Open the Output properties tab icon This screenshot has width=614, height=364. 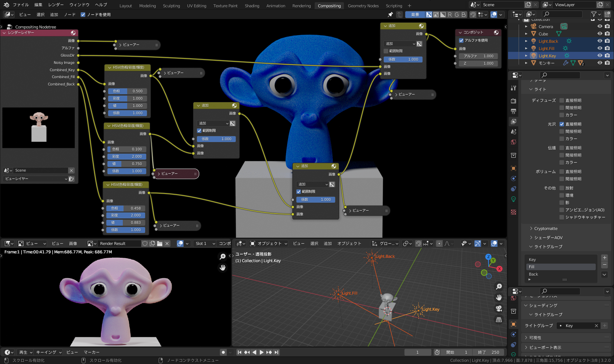513,111
